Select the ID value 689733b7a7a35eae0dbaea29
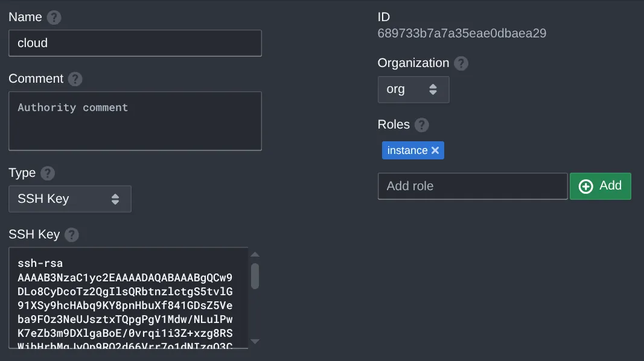Viewport: 644px width, 361px height. (x=462, y=34)
